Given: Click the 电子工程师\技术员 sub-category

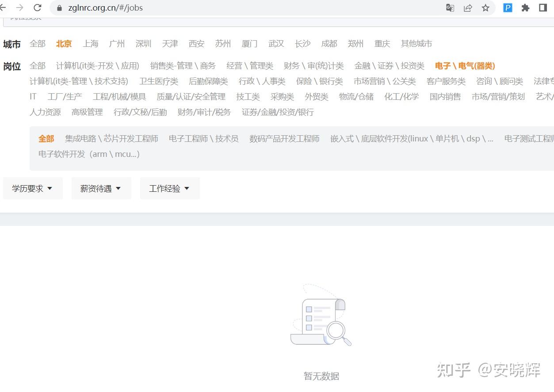Looking at the screenshot, I should tap(203, 138).
